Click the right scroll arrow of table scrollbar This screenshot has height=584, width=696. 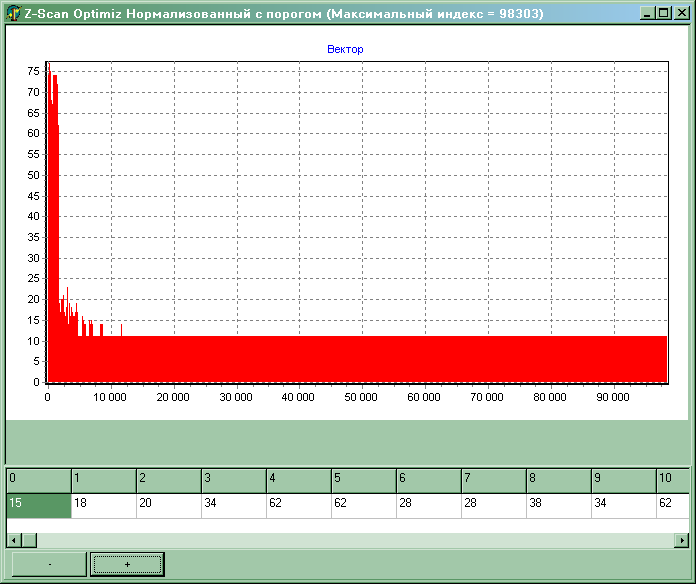pyautogui.click(x=681, y=540)
